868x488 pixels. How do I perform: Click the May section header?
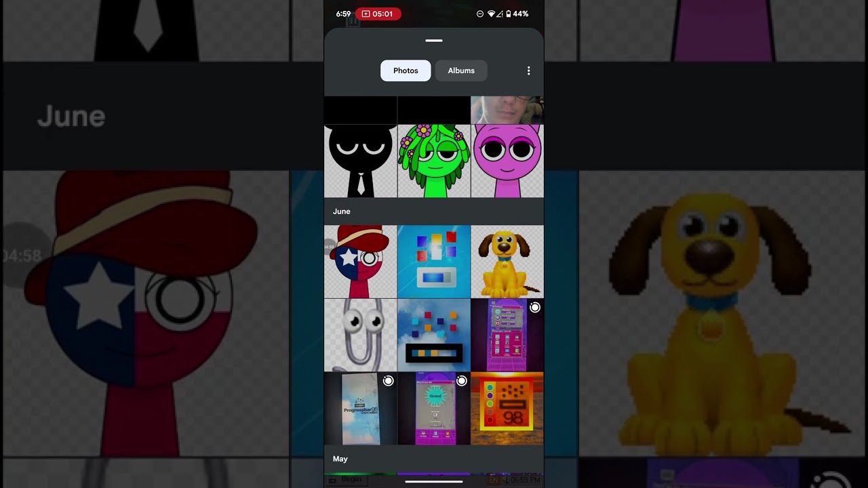pyautogui.click(x=340, y=459)
